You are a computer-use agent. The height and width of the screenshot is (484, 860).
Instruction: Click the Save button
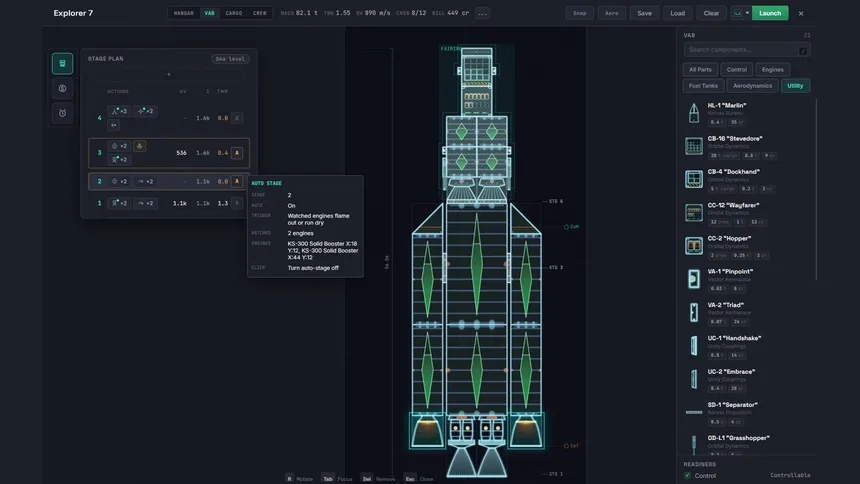644,13
